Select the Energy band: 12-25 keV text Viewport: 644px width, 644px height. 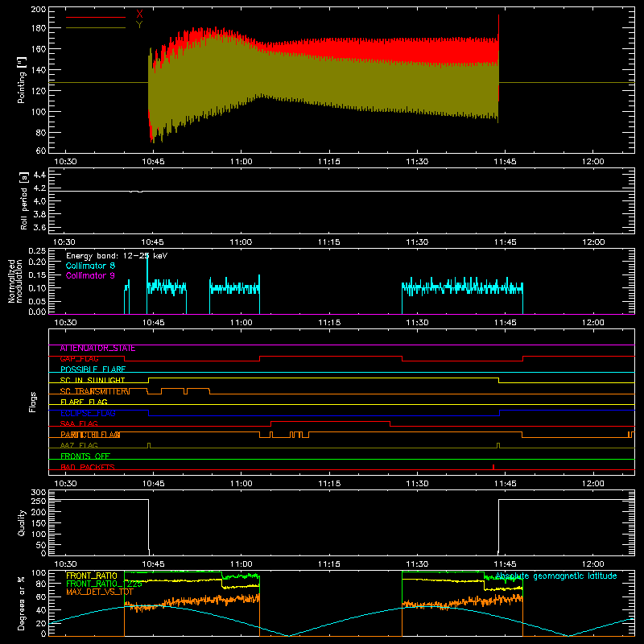click(117, 256)
